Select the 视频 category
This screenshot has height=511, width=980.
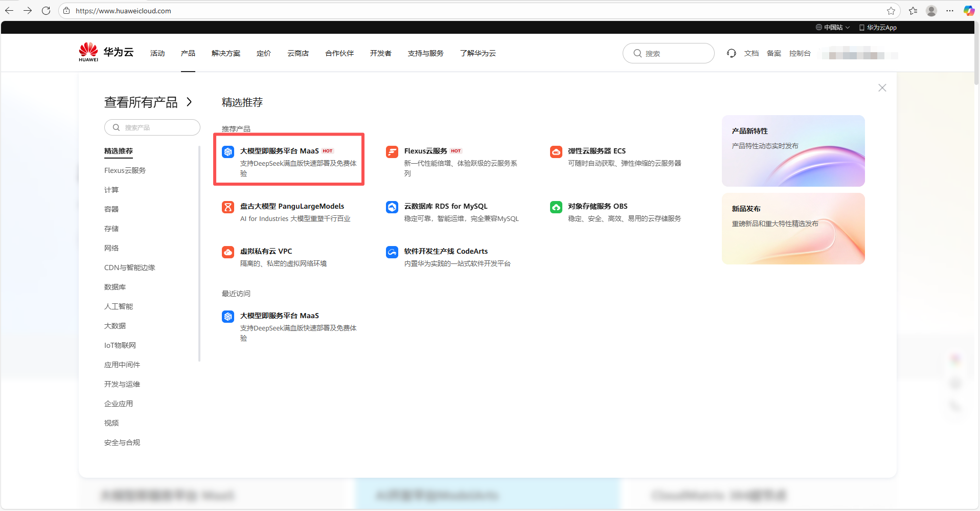click(111, 423)
